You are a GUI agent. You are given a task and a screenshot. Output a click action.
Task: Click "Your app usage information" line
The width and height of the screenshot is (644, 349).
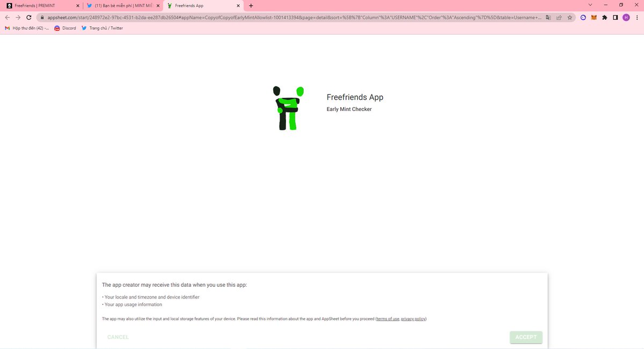coord(132,305)
